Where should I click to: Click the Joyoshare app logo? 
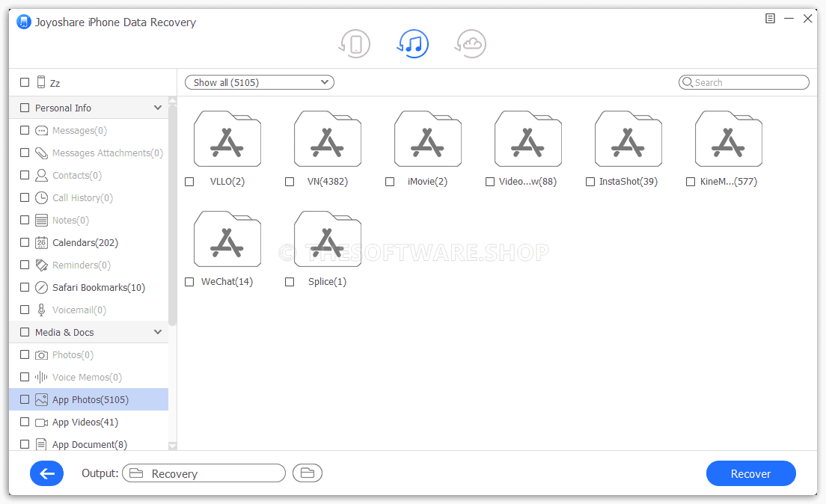coord(24,22)
